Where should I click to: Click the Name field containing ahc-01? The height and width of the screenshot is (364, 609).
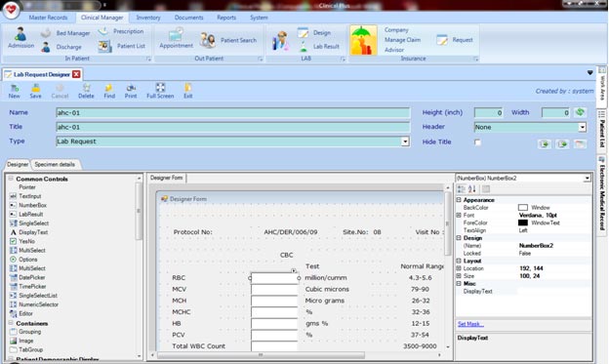(233, 112)
